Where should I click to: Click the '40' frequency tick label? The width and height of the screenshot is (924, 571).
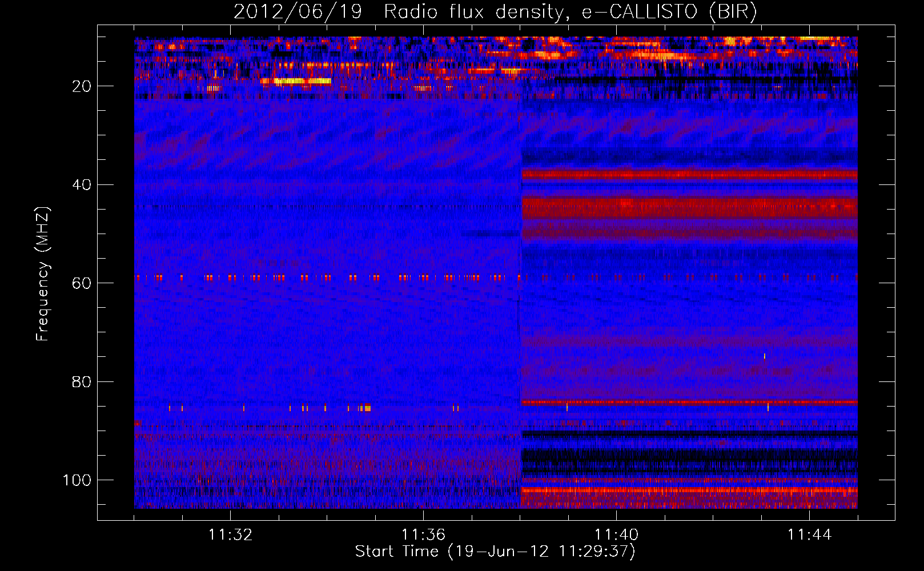(x=82, y=185)
